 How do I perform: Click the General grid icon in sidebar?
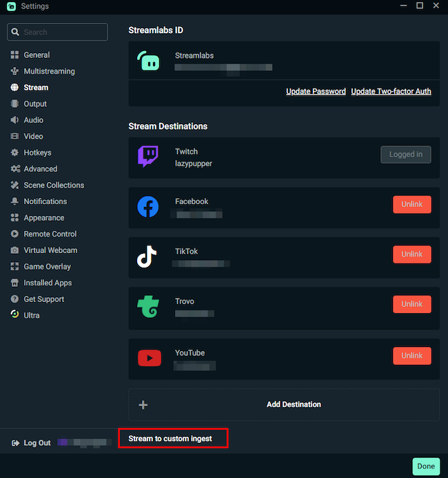coord(14,55)
